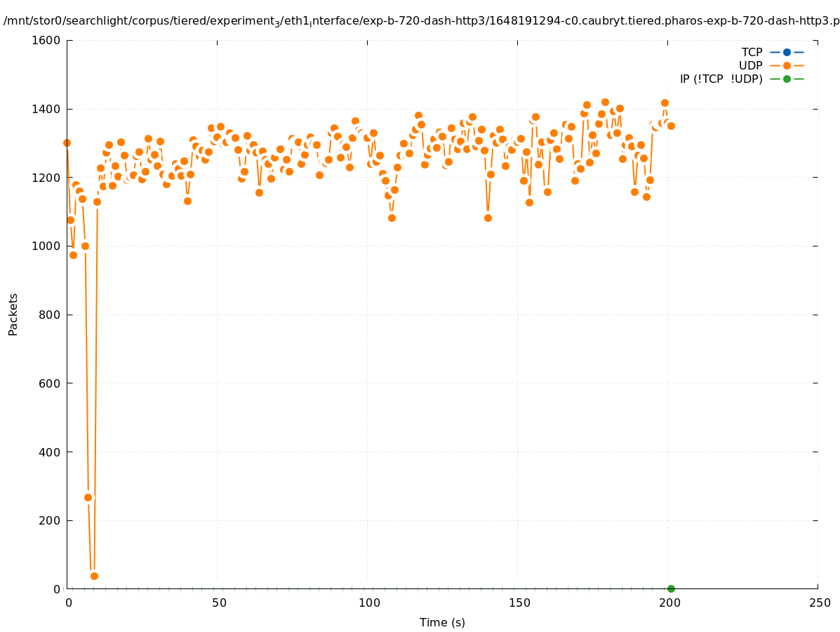Select the TCP legend label

(752, 52)
